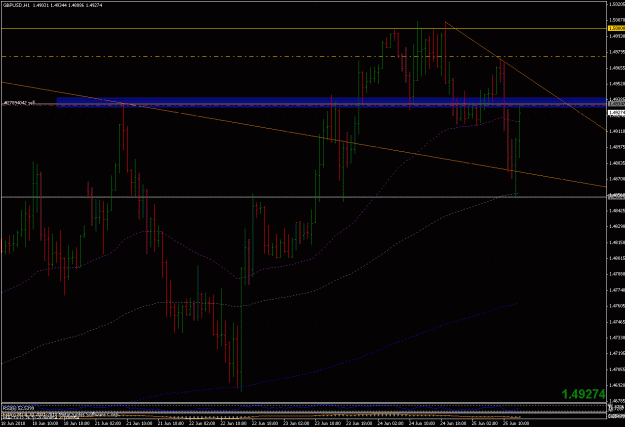
Task: Click the white current price tag on the price scale
Action: pos(616,113)
